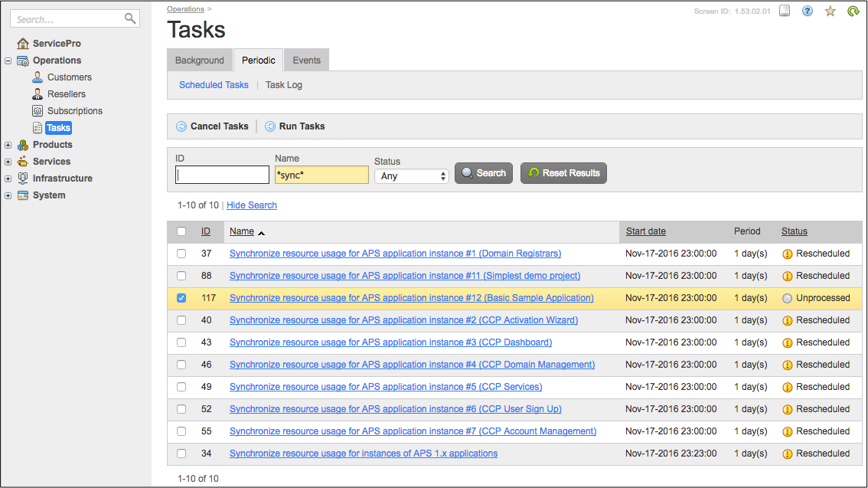Tick the select-all checkbox in table header

click(x=181, y=231)
